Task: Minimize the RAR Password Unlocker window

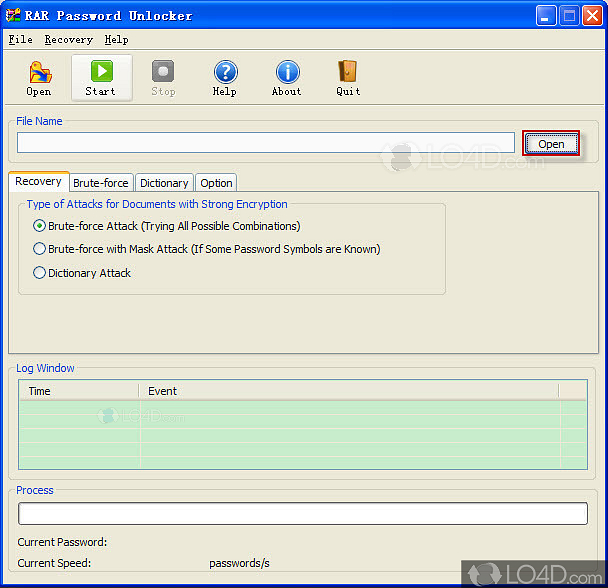Action: (x=546, y=16)
